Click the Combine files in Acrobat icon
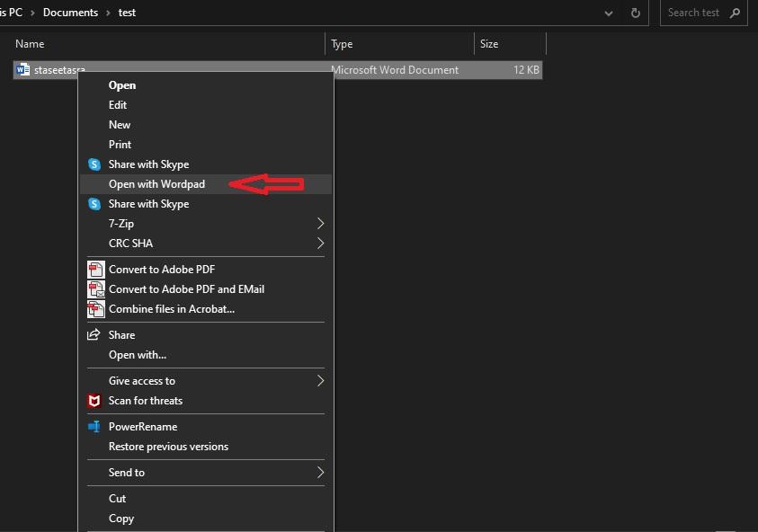758x532 pixels. pyautogui.click(x=95, y=309)
